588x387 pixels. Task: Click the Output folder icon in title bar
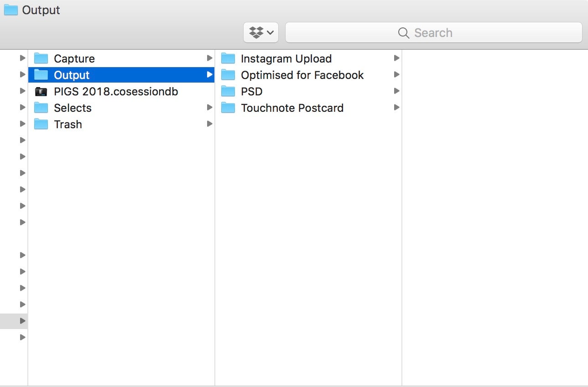pos(11,10)
